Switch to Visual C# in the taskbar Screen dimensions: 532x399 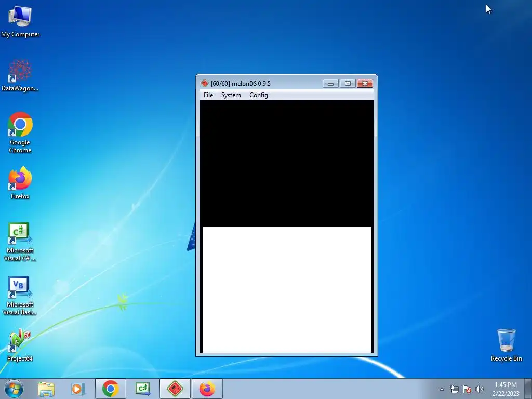tap(142, 389)
